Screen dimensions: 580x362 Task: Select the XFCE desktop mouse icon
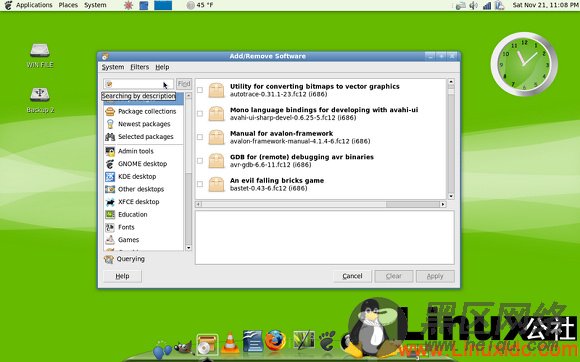[110, 202]
